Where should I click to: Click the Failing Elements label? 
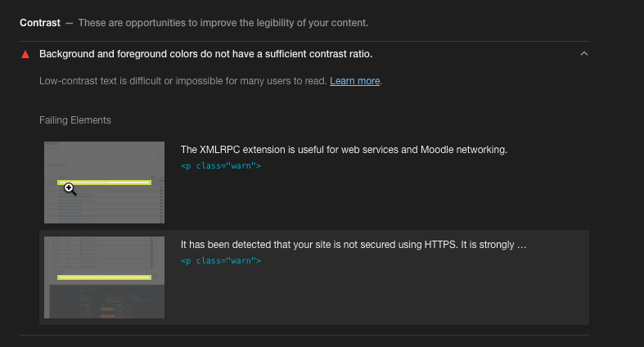click(75, 120)
